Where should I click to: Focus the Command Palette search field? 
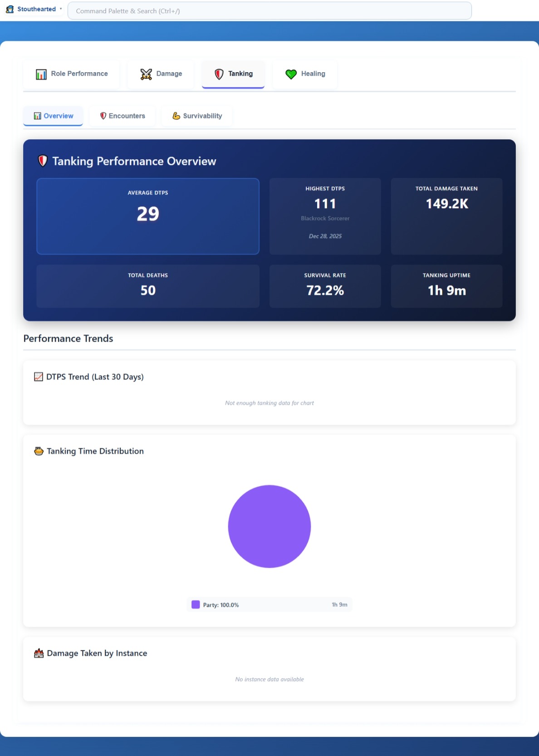(x=269, y=11)
